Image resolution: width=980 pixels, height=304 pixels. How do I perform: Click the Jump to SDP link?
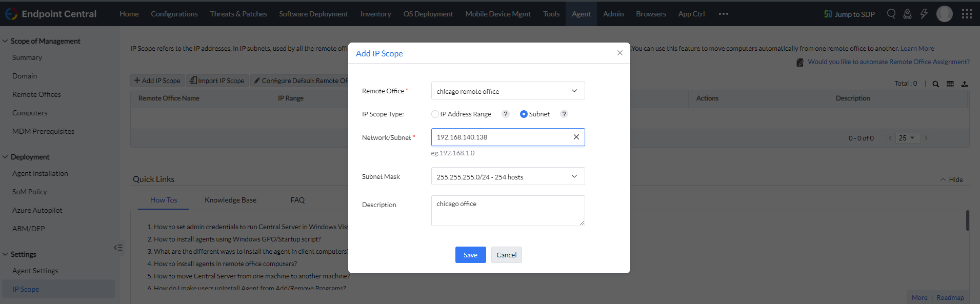pos(849,14)
